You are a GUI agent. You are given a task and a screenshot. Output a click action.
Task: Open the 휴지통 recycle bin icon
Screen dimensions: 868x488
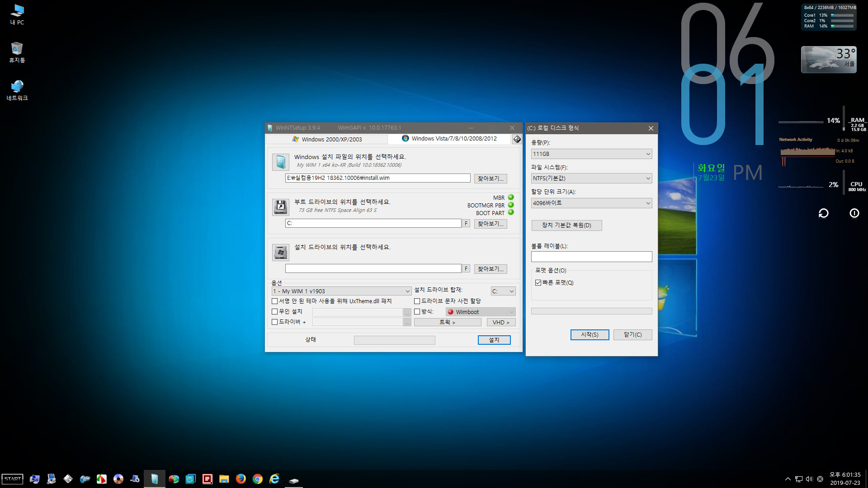[17, 52]
